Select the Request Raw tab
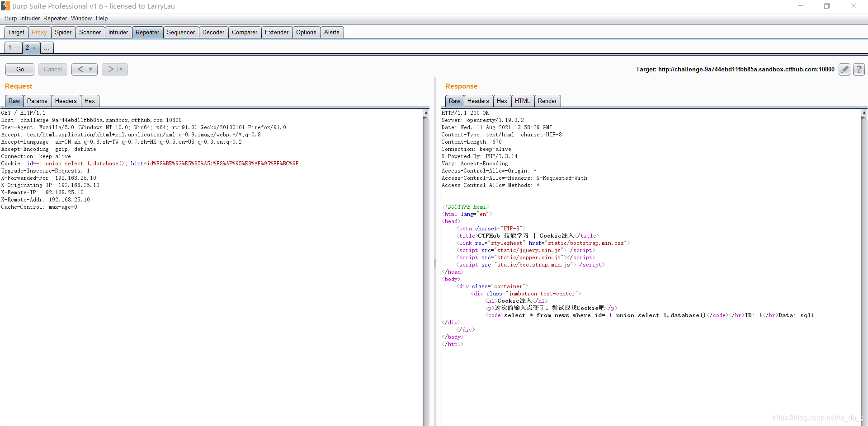The height and width of the screenshot is (426, 868). (14, 101)
